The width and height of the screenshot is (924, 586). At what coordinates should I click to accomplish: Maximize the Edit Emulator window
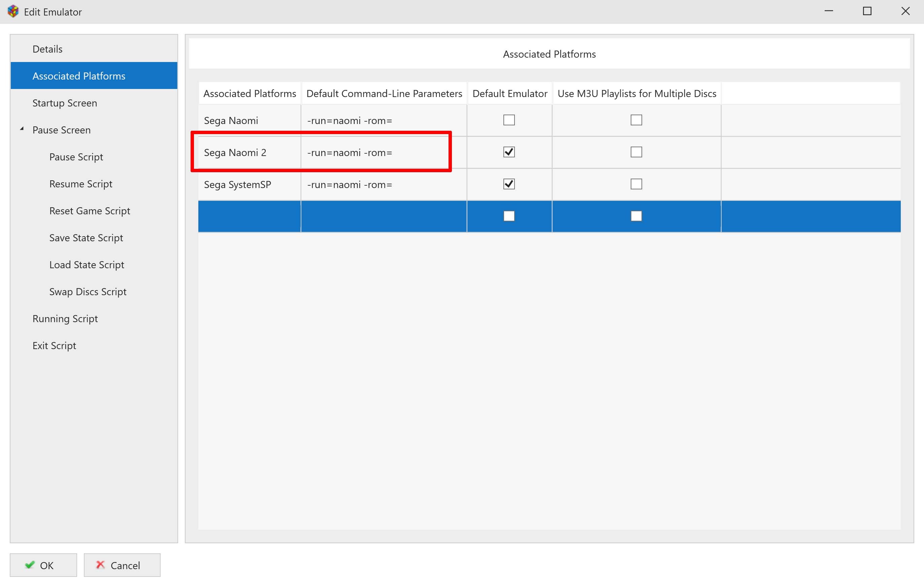pos(867,11)
